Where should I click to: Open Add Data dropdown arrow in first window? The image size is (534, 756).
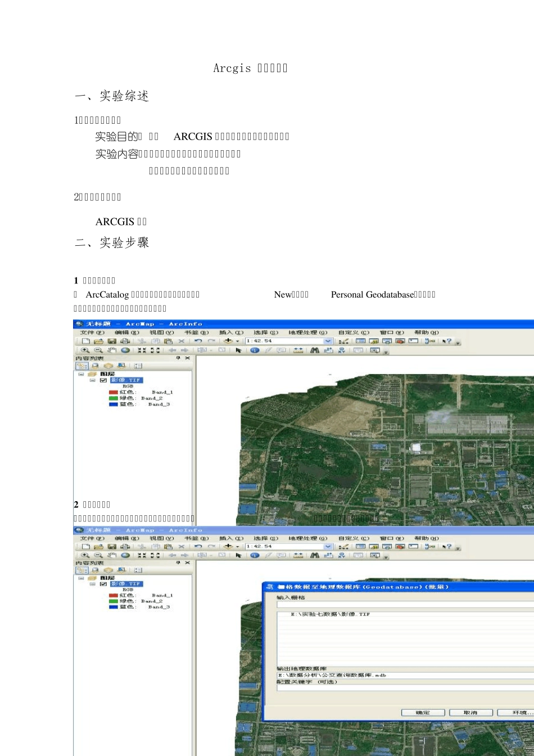tap(237, 341)
